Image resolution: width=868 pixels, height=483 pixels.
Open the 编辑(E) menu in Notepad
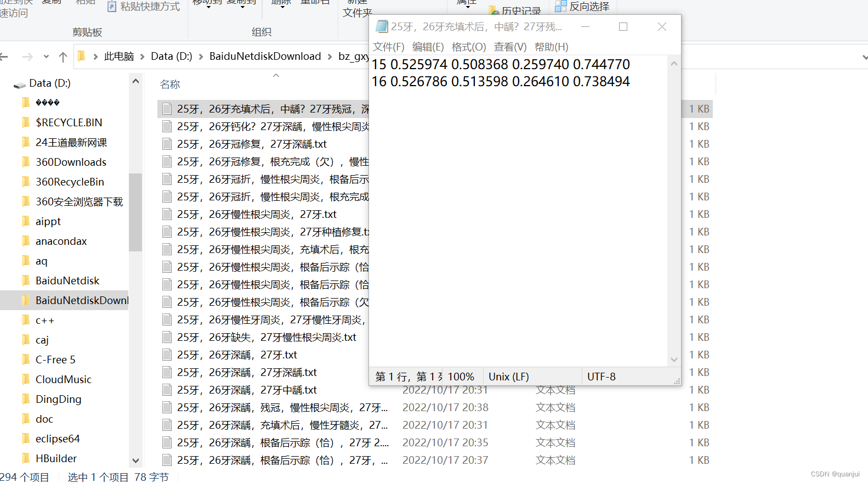[428, 47]
